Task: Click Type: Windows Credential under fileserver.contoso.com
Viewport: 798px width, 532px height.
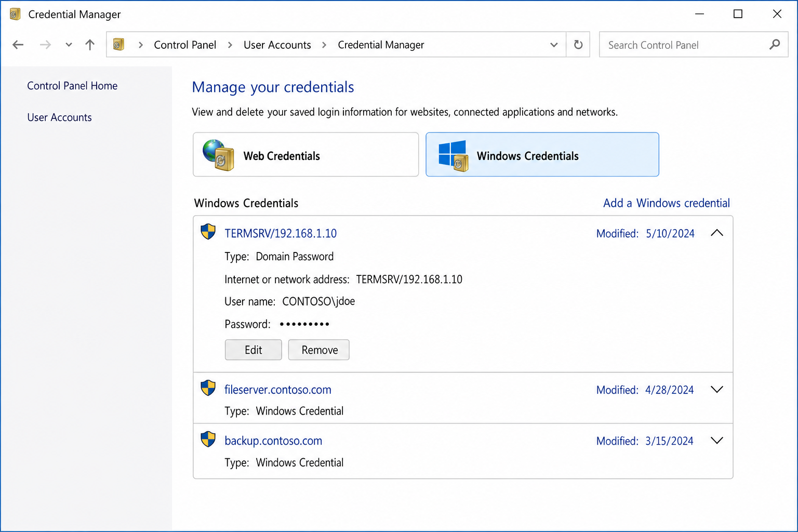Action: (x=284, y=411)
